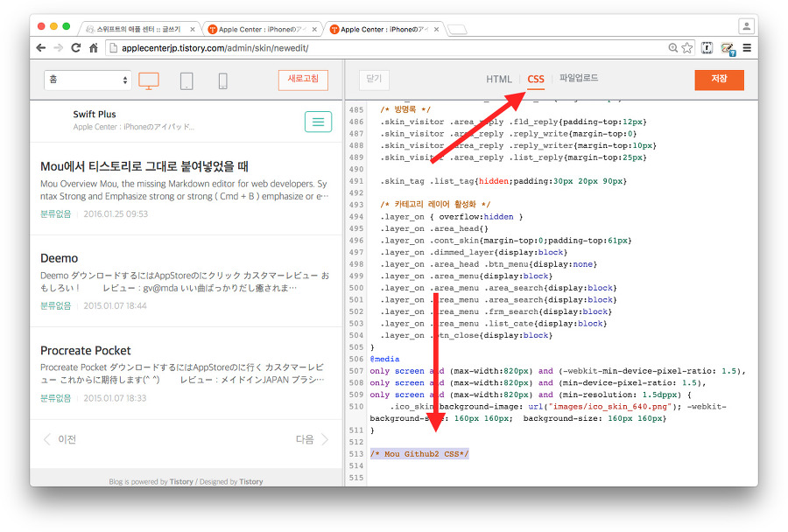The width and height of the screenshot is (788, 532).
Task: Open the Procreate Pocket post title
Action: (x=86, y=350)
